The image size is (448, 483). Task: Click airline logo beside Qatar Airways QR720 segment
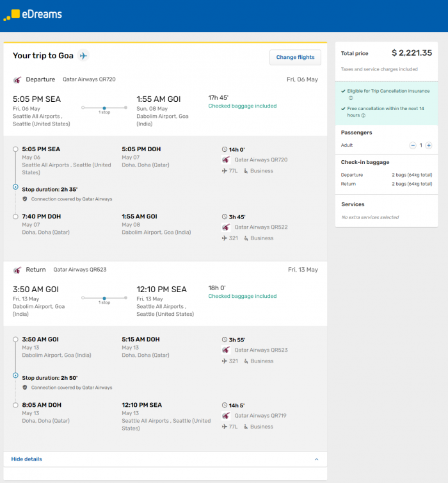click(226, 160)
